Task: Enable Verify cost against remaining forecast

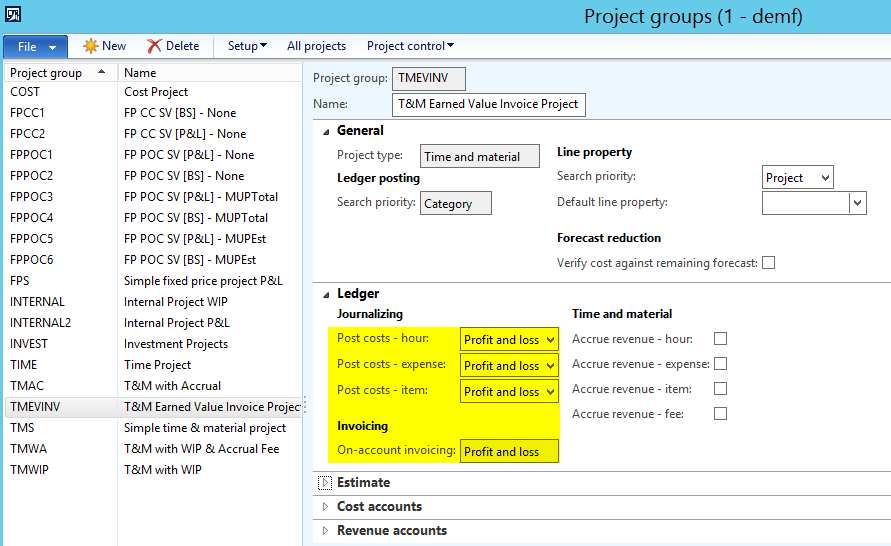Action: (x=768, y=263)
